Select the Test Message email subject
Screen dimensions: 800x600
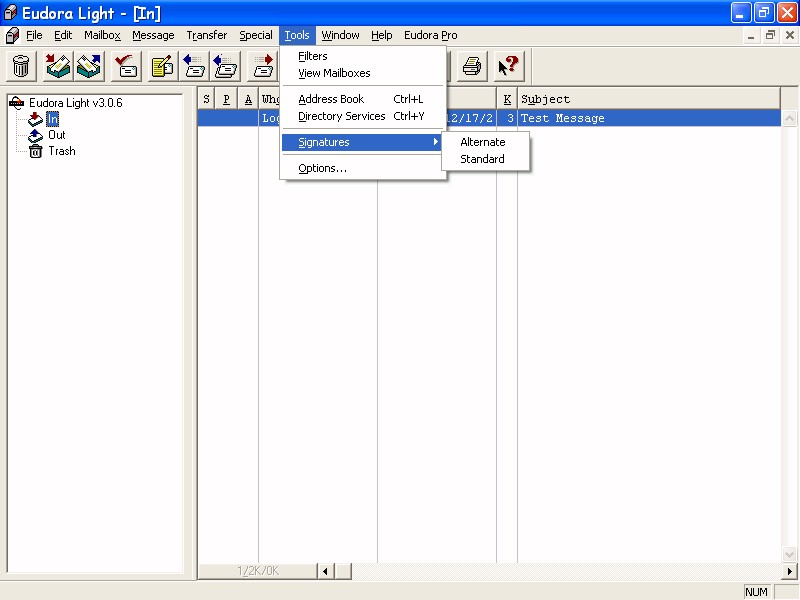point(563,118)
